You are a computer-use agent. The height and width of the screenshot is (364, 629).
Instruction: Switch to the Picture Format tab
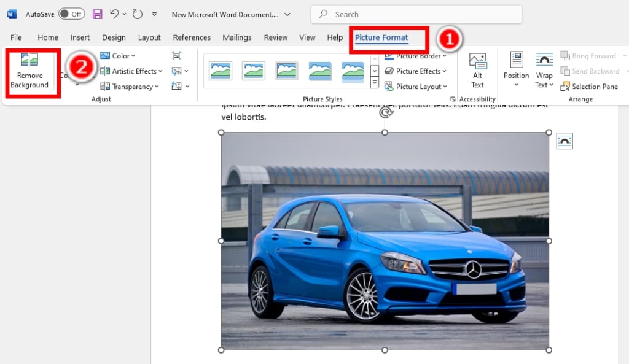383,37
